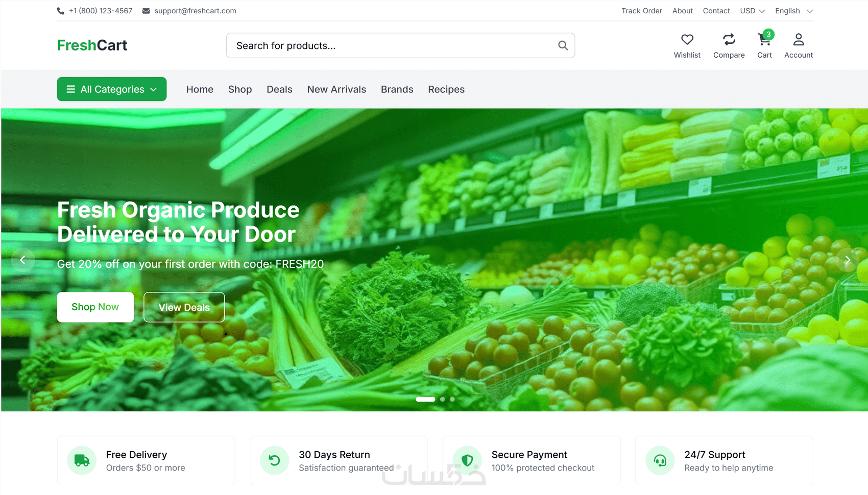
Task: Click the Shop Now button
Action: 95,307
